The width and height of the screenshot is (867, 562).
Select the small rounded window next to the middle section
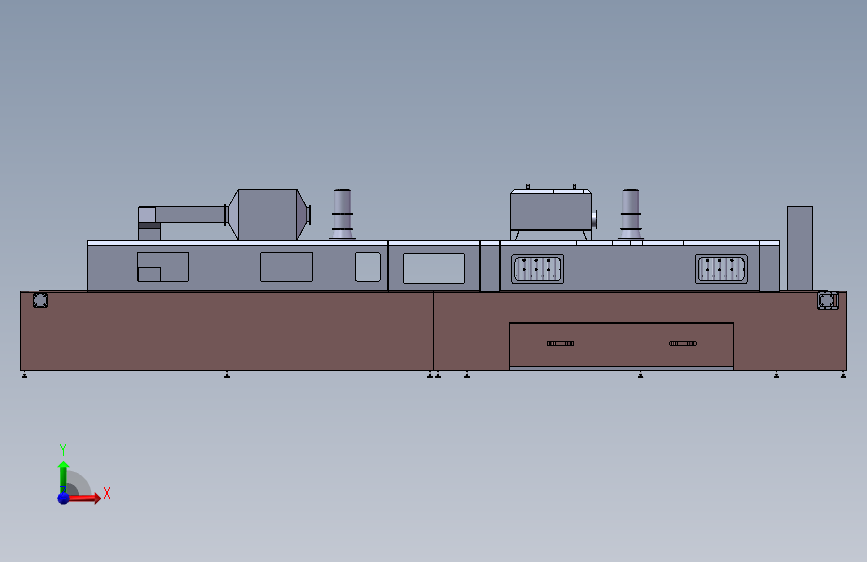point(368,267)
